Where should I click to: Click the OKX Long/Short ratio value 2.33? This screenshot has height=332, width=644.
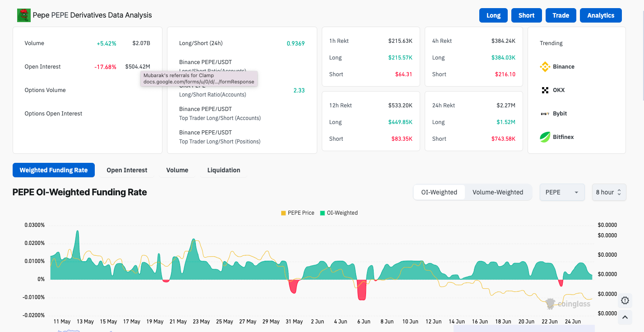299,91
